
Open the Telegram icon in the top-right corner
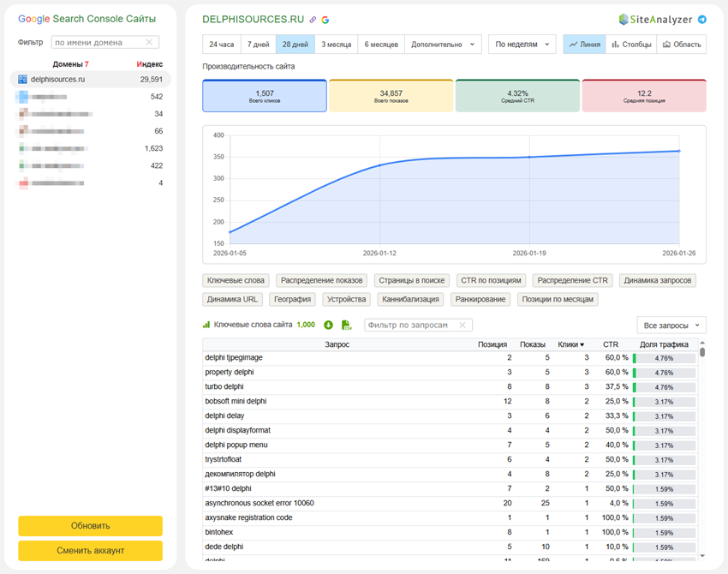click(x=704, y=18)
